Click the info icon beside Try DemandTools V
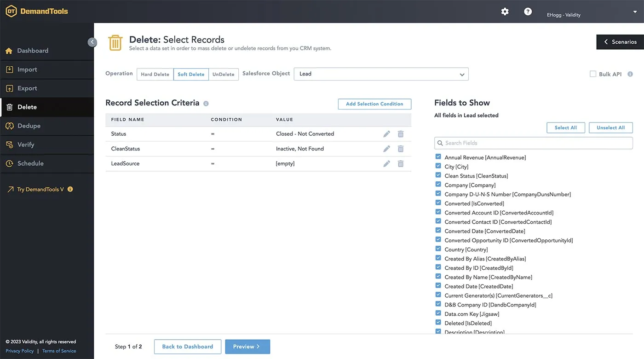The image size is (644, 359). (x=70, y=189)
